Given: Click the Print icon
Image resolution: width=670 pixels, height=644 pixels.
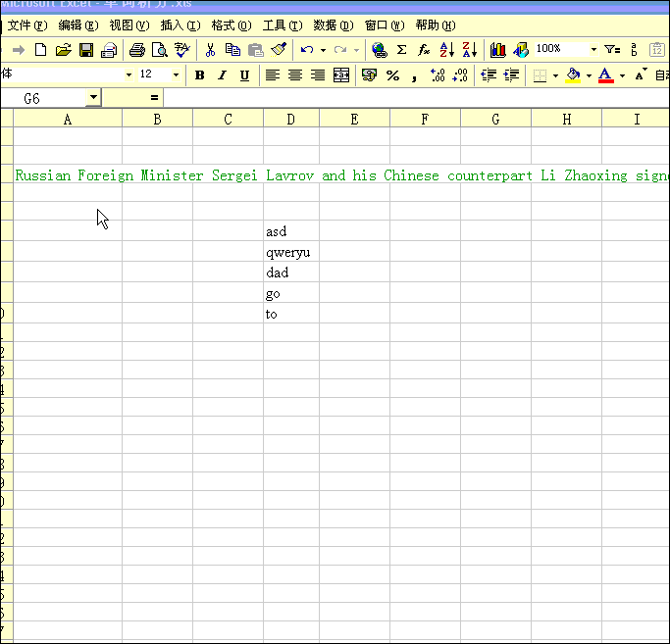Looking at the screenshot, I should (x=137, y=50).
